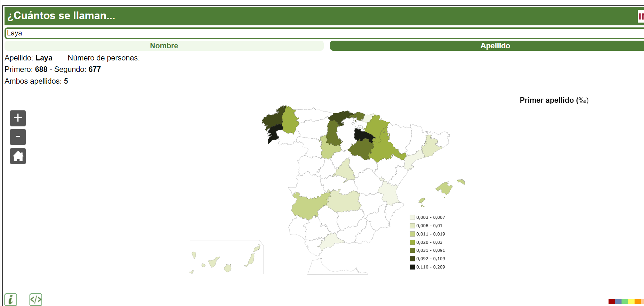This screenshot has width=644, height=306.
Task: Select the Apellido tab
Action: click(x=495, y=46)
